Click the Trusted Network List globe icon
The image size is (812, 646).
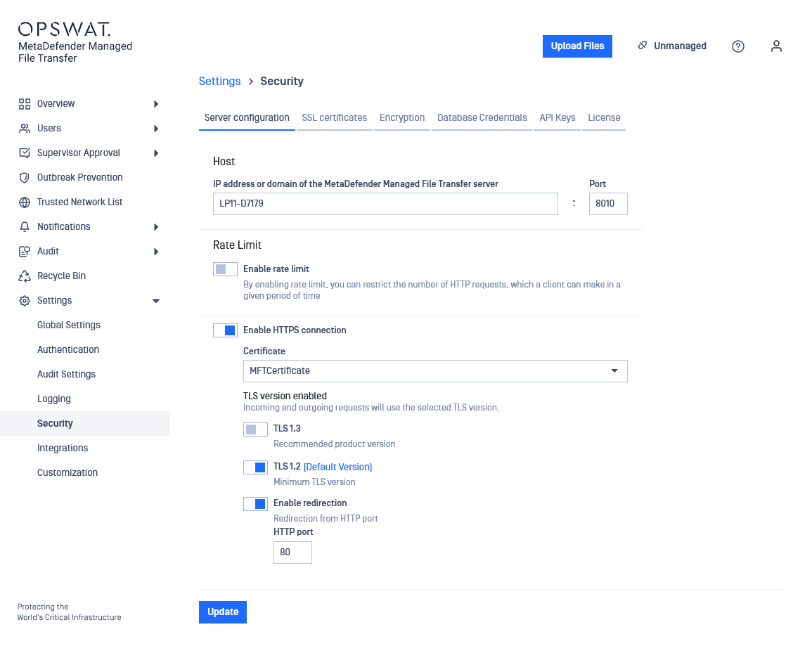[25, 202]
